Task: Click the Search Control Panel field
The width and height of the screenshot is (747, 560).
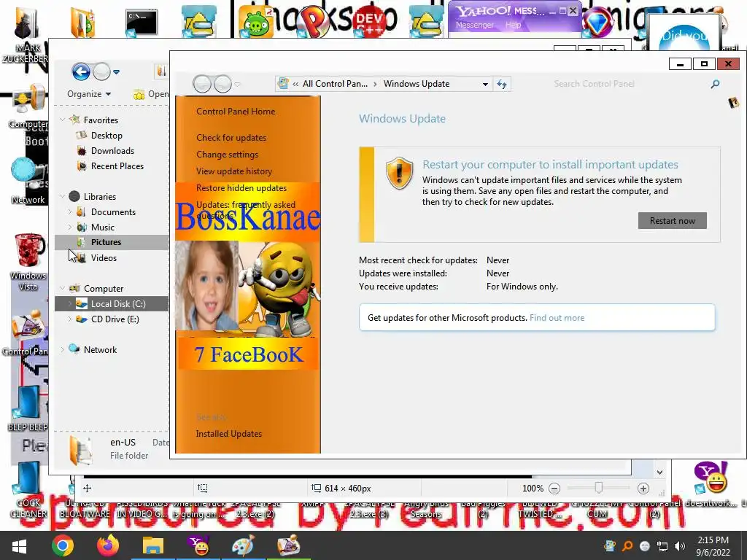Action: (x=629, y=84)
